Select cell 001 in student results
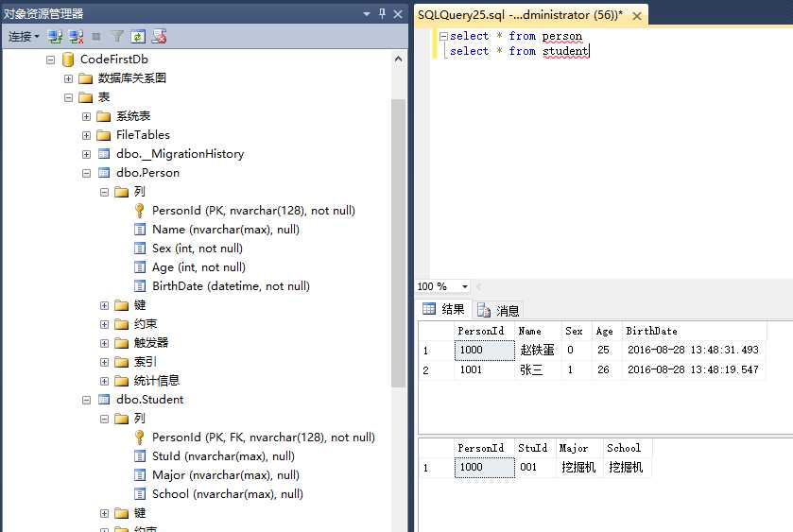793x532 pixels. point(535,467)
